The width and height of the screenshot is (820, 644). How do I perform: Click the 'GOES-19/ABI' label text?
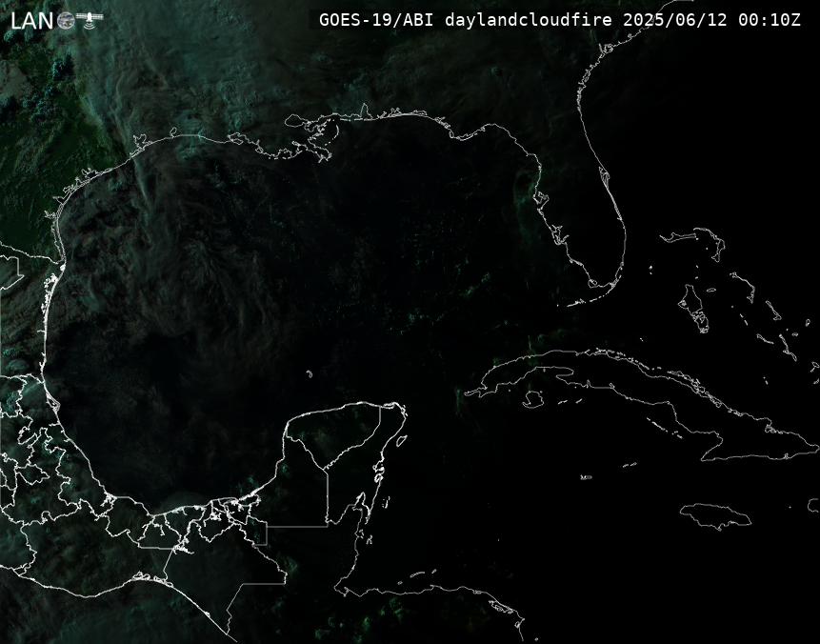[x=376, y=20]
